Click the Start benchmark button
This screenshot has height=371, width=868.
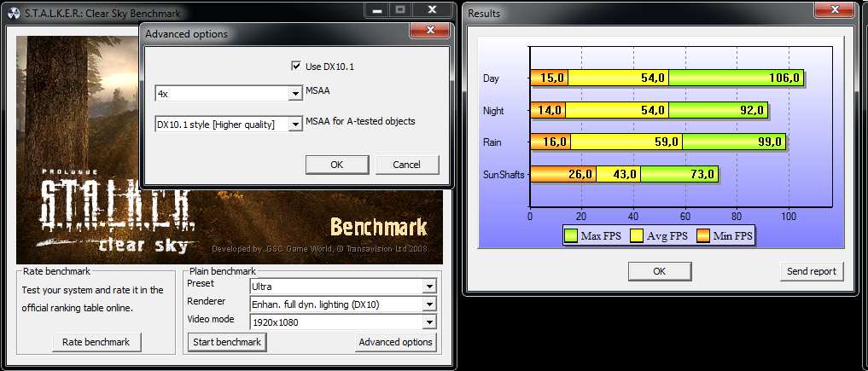pyautogui.click(x=227, y=342)
